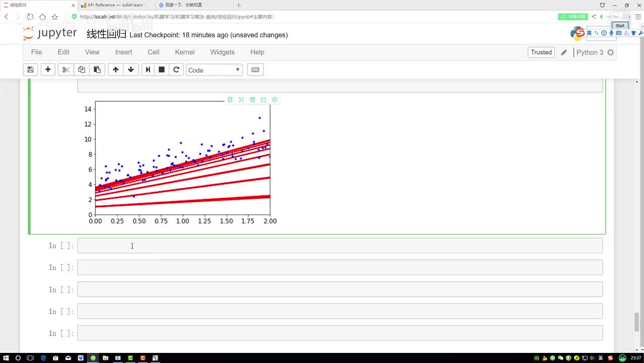This screenshot has height=363, width=644.
Task: Cut selected cells with scissors icon
Action: tap(66, 70)
